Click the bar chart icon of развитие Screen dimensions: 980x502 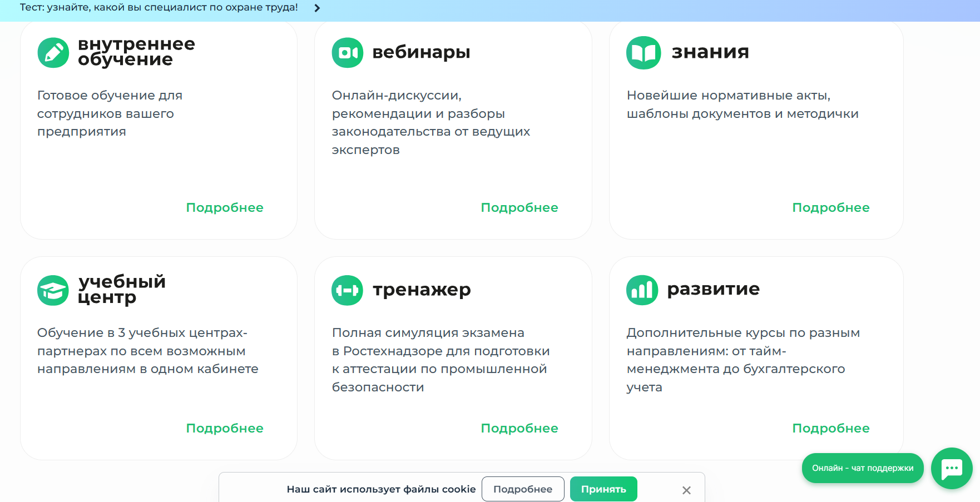(642, 290)
